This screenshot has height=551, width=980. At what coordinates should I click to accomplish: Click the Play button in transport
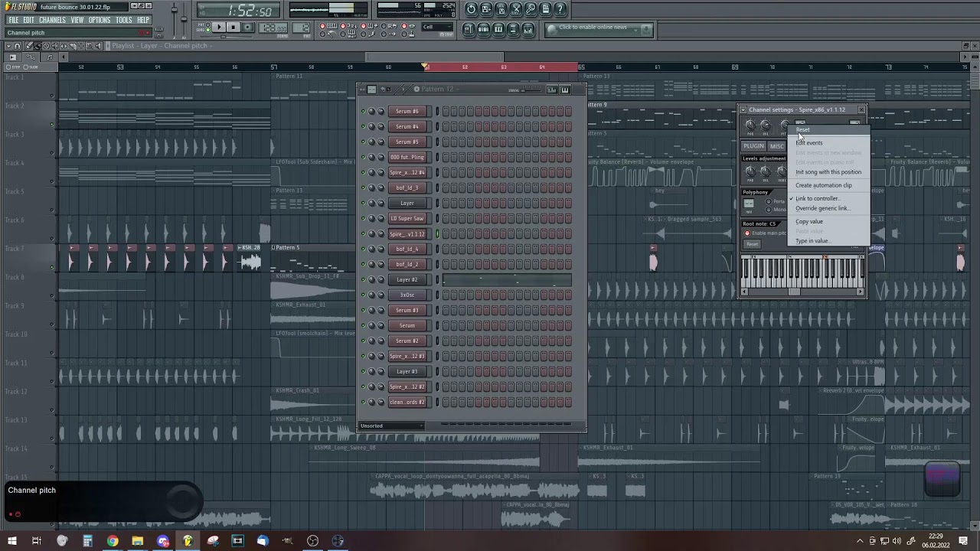pos(219,28)
